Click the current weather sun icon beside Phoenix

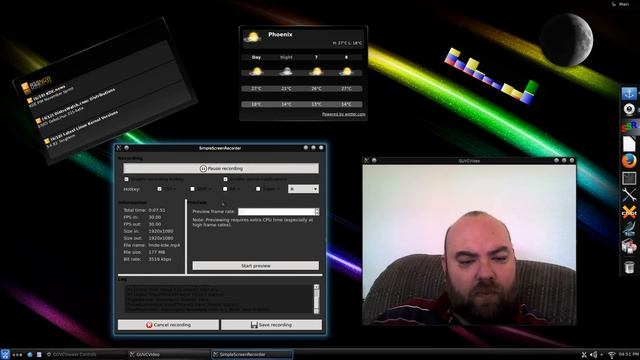coord(253,38)
